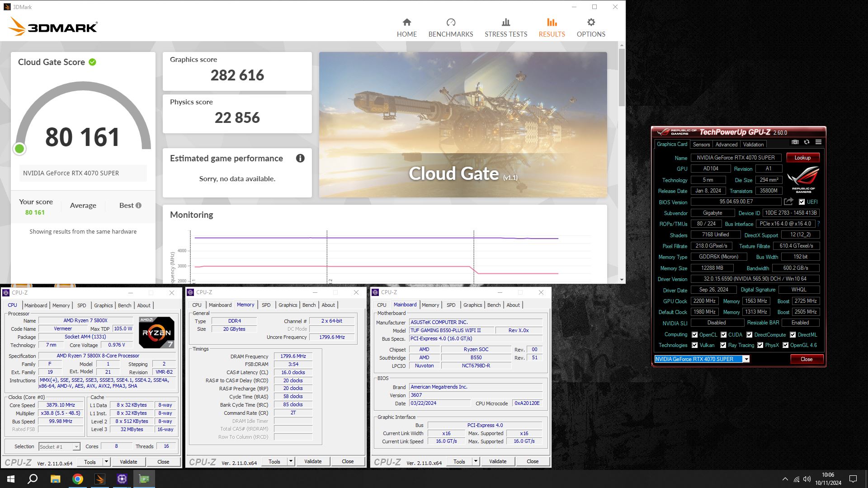Open the volume control in the system tray
Viewport: 868px width, 488px height.
coord(807,479)
